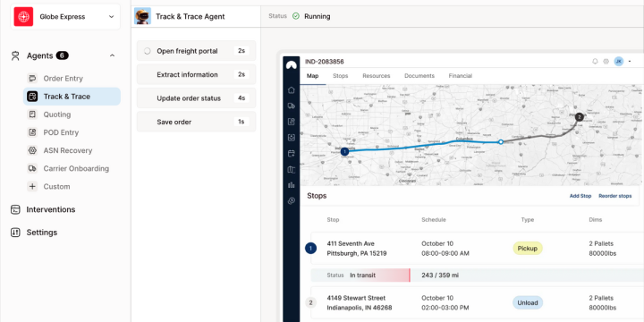Click the Reorder stops link
644x322 pixels.
pyautogui.click(x=614, y=196)
